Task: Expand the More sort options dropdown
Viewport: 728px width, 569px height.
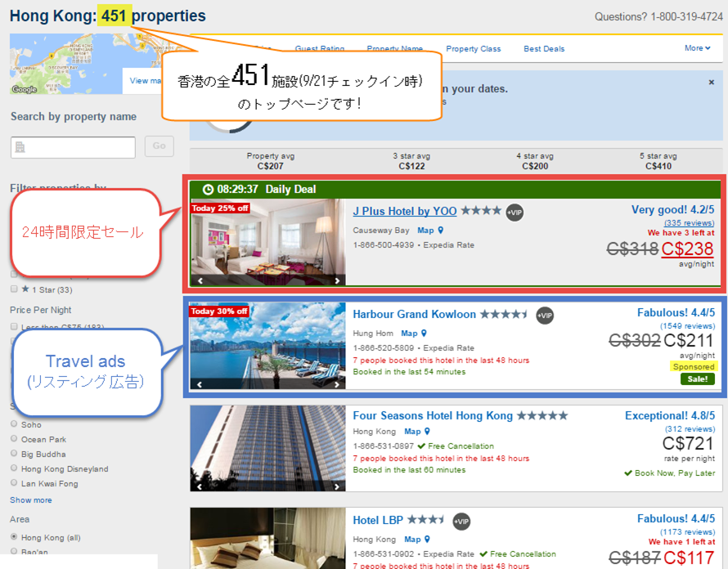Action: pos(698,47)
